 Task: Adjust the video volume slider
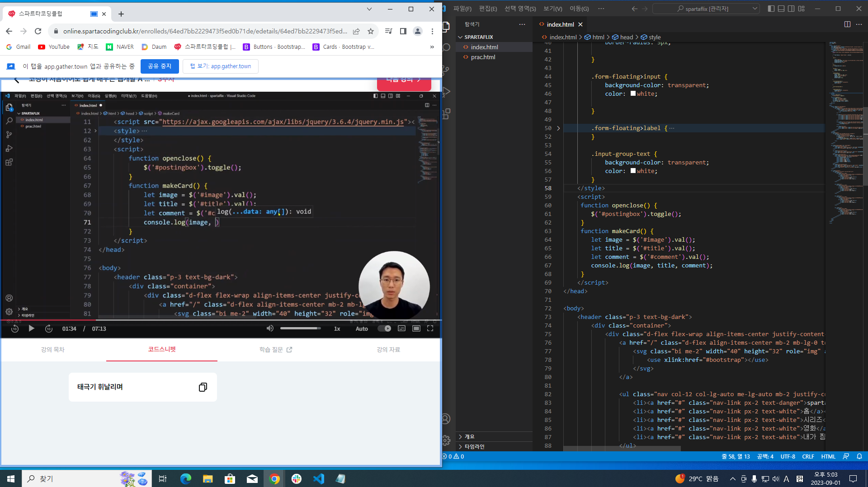300,328
